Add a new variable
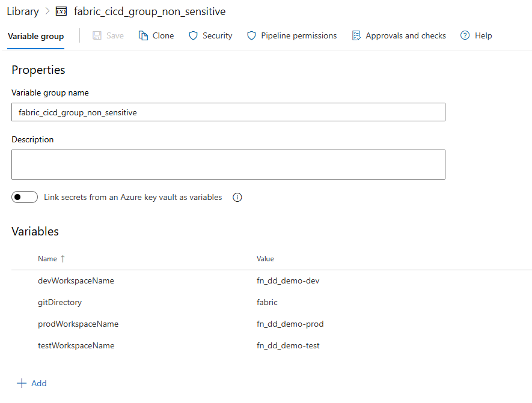 pos(32,383)
